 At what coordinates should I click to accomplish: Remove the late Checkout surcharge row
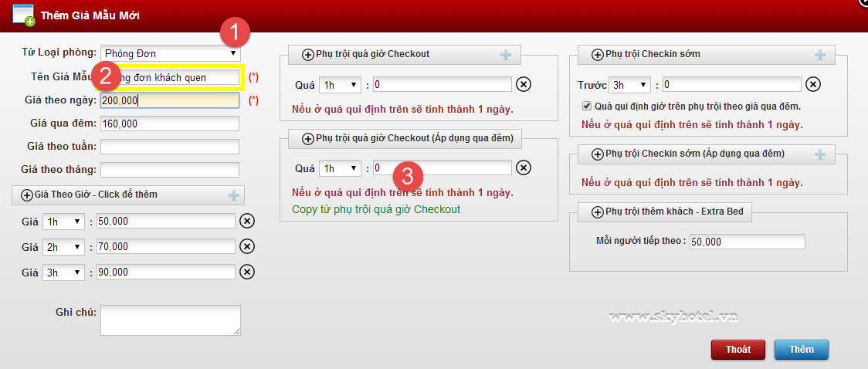click(523, 84)
